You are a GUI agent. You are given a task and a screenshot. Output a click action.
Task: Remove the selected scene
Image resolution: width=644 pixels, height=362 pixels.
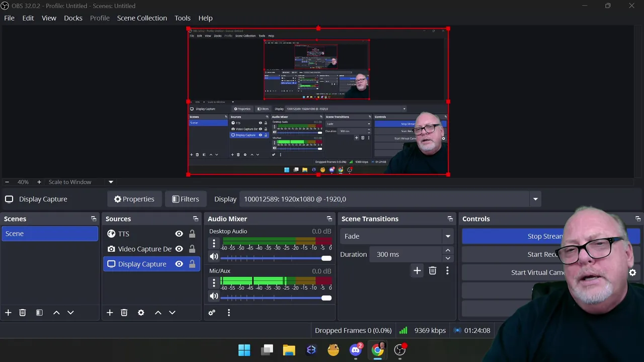22,313
